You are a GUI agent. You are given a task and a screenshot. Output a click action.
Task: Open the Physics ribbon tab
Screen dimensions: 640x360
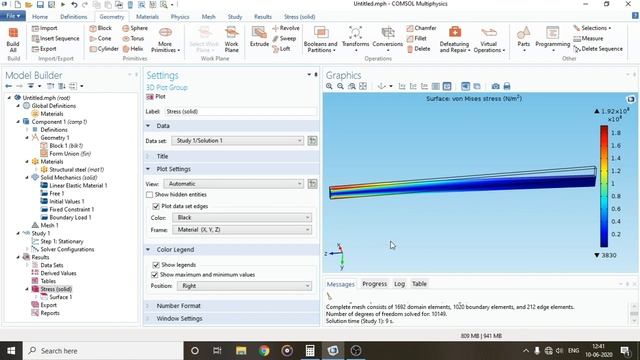[180, 17]
